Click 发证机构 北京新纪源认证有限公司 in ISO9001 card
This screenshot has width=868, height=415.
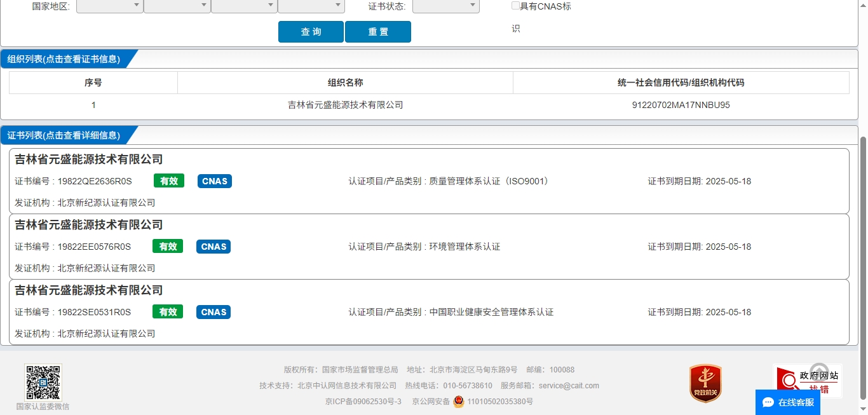(x=85, y=203)
